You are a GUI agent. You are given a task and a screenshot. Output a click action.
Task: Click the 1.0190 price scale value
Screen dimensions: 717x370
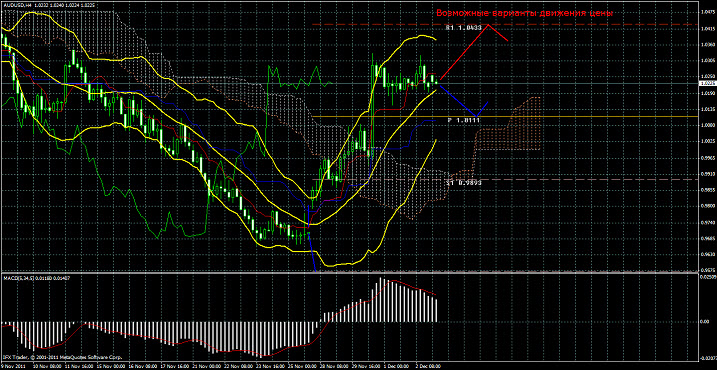point(708,93)
